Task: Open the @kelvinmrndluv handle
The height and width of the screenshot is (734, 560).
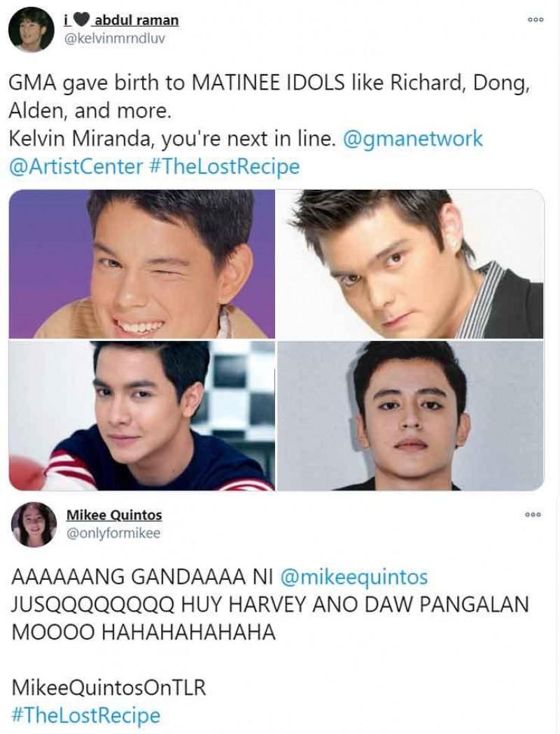Action: click(x=114, y=39)
